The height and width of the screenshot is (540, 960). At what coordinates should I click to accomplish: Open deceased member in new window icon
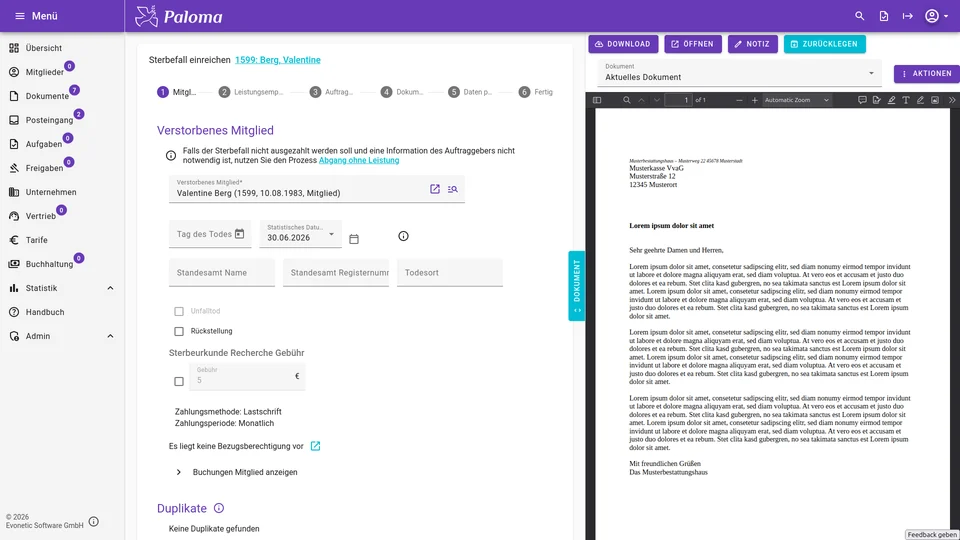tap(435, 189)
